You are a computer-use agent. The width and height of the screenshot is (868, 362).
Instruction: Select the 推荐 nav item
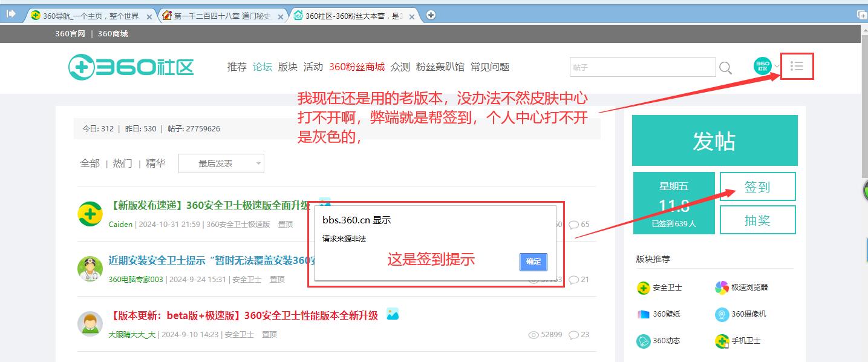point(237,67)
